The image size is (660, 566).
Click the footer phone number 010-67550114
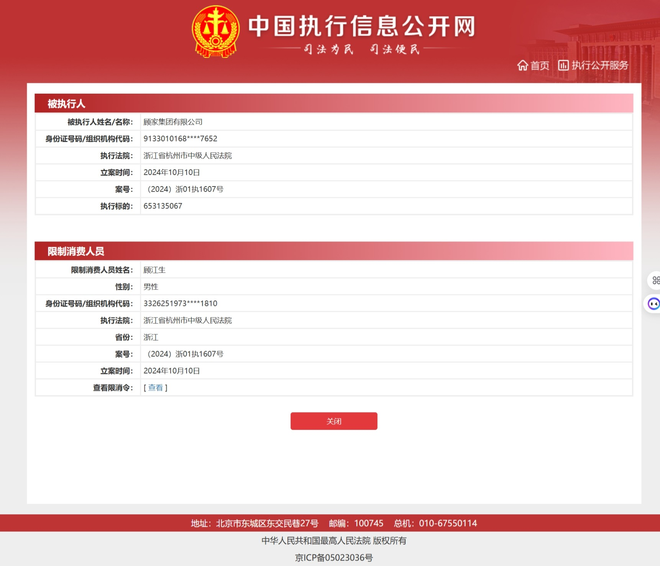[x=448, y=523]
